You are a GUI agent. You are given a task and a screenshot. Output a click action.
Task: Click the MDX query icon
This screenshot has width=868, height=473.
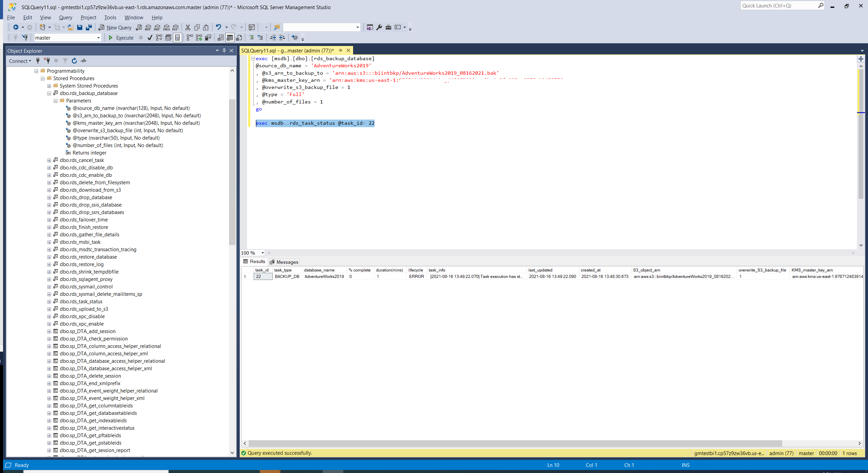click(x=148, y=27)
